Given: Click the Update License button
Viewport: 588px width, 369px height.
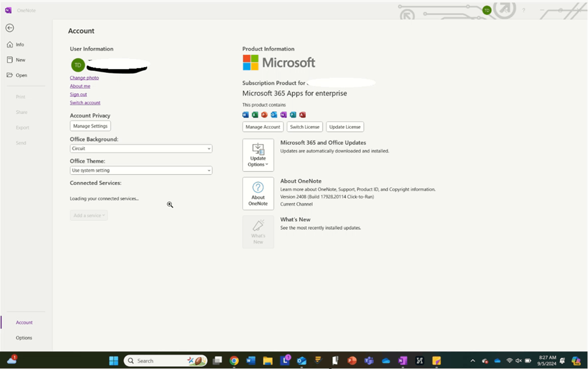Looking at the screenshot, I should click(x=345, y=127).
